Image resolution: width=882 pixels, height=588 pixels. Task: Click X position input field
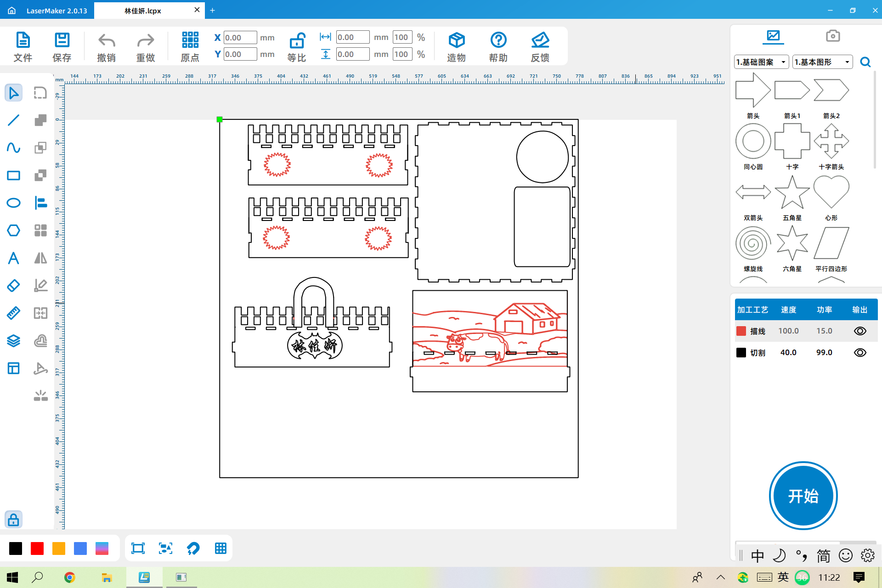click(x=239, y=37)
